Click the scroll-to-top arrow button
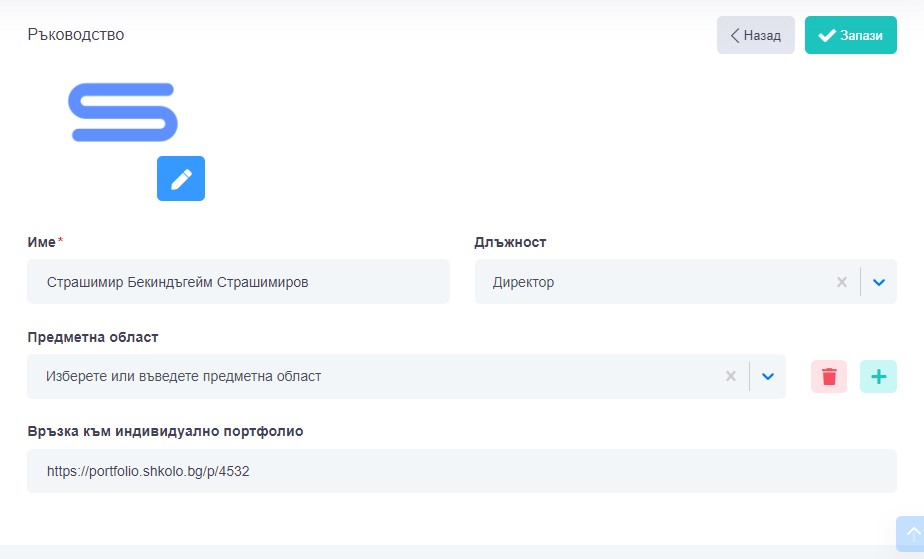 [x=911, y=533]
